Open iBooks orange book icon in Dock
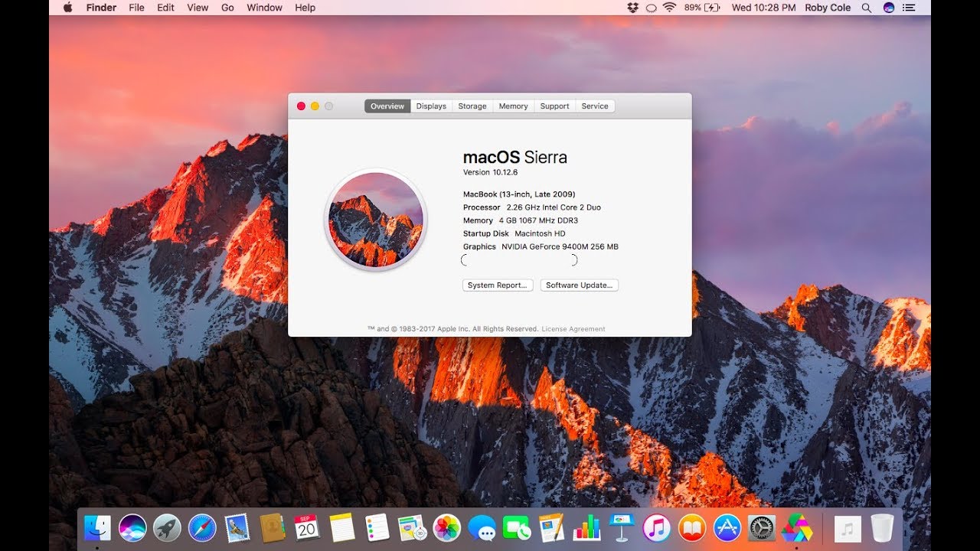The image size is (980, 551). (x=692, y=527)
